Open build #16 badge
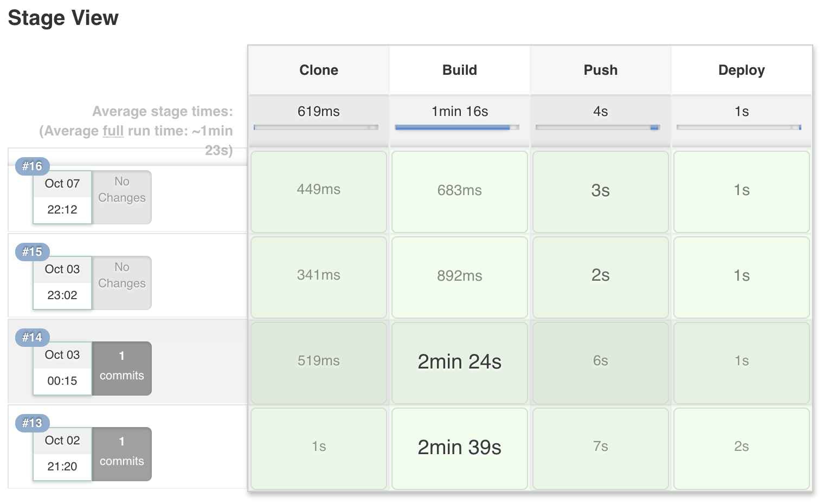The height and width of the screenshot is (504, 823). tap(32, 166)
